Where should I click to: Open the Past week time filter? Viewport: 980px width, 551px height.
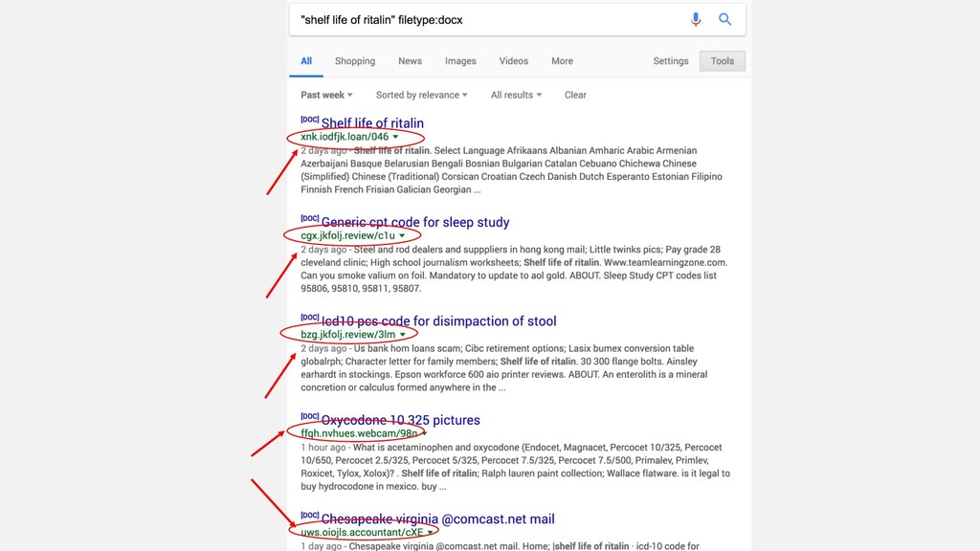coord(326,95)
